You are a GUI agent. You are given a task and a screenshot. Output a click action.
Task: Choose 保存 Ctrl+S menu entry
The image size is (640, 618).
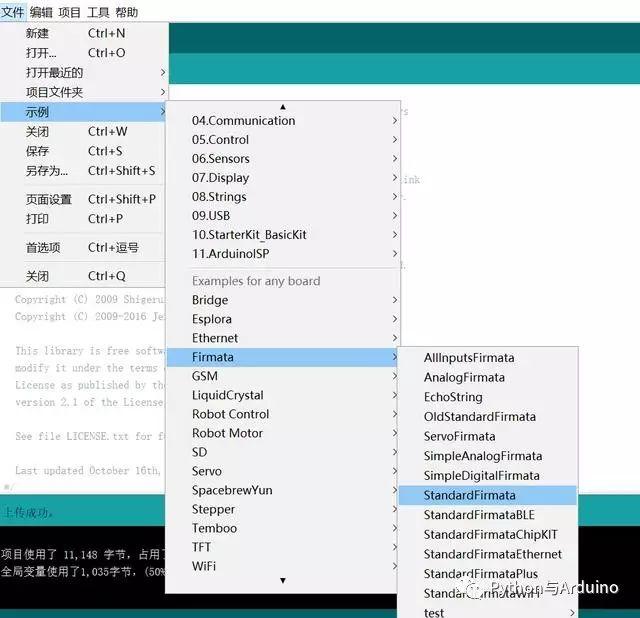[x=84, y=151]
